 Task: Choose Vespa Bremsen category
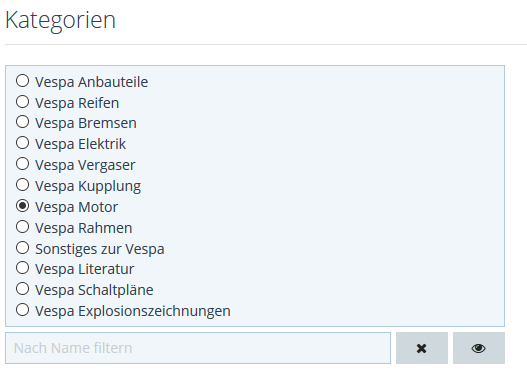[x=23, y=122]
